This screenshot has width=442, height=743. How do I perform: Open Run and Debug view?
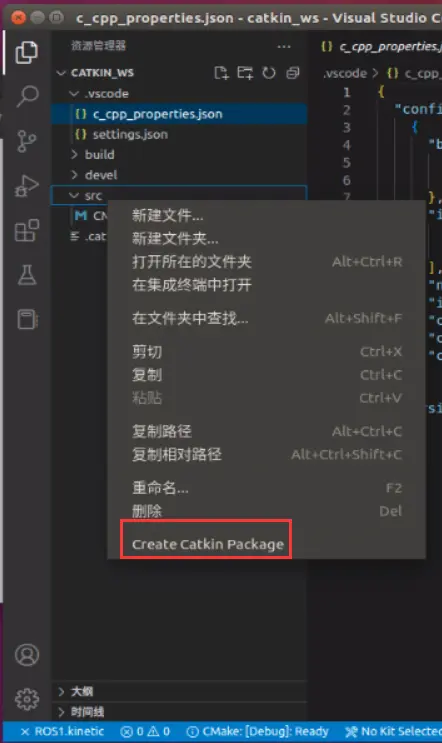click(27, 186)
